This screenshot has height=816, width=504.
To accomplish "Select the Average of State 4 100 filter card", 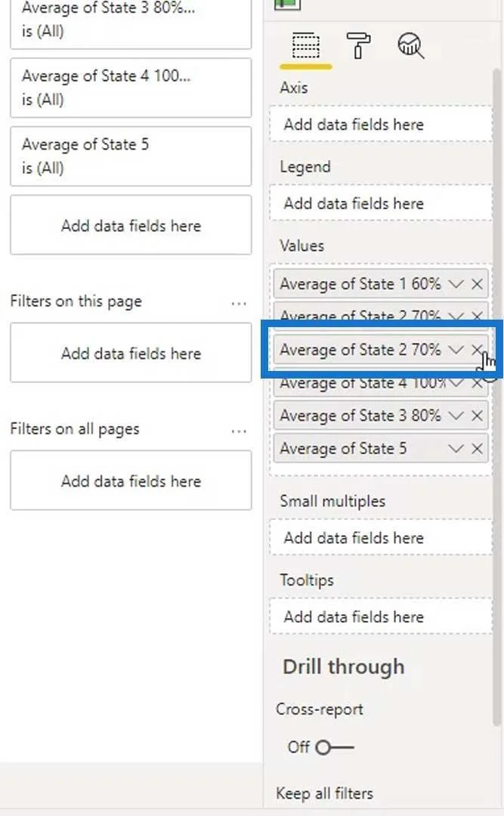I will click(x=131, y=88).
